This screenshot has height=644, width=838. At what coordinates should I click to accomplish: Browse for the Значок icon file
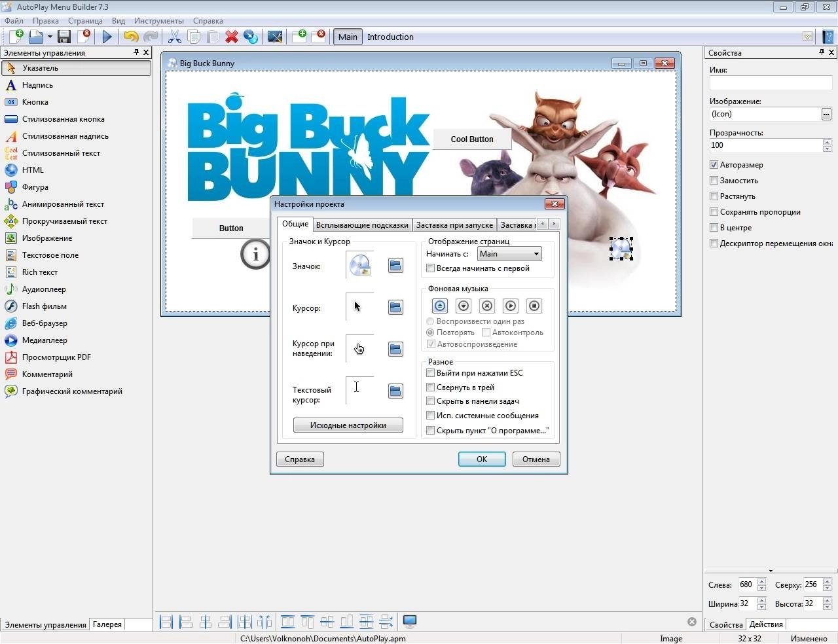[x=395, y=265]
